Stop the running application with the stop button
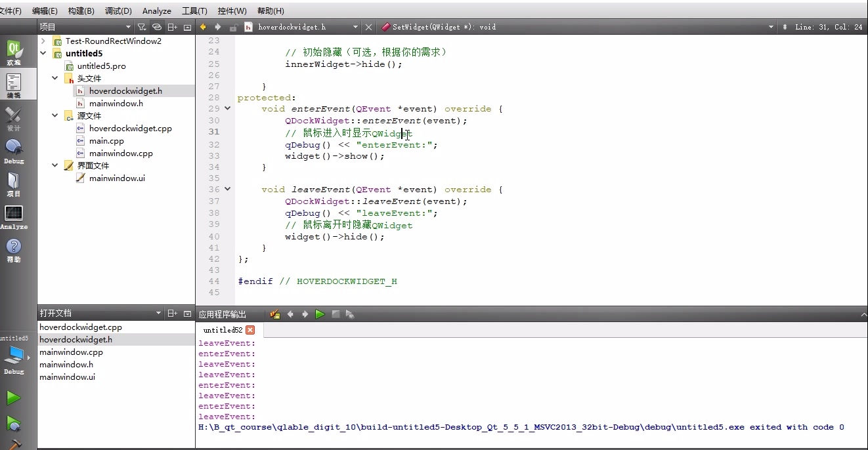The height and width of the screenshot is (450, 868). point(336,314)
